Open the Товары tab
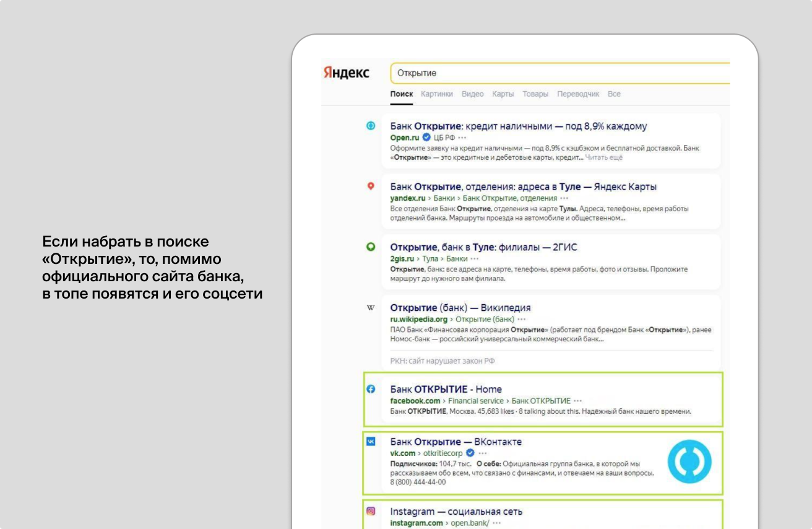 535,94
